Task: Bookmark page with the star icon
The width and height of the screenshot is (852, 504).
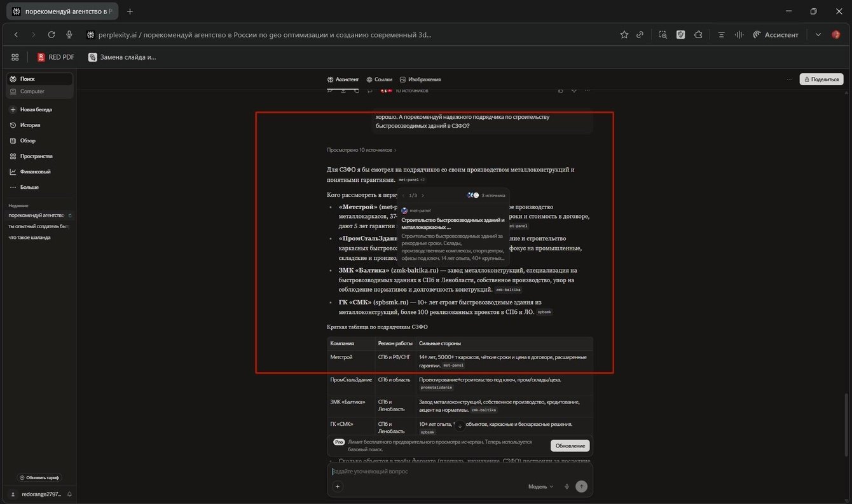Action: click(624, 35)
